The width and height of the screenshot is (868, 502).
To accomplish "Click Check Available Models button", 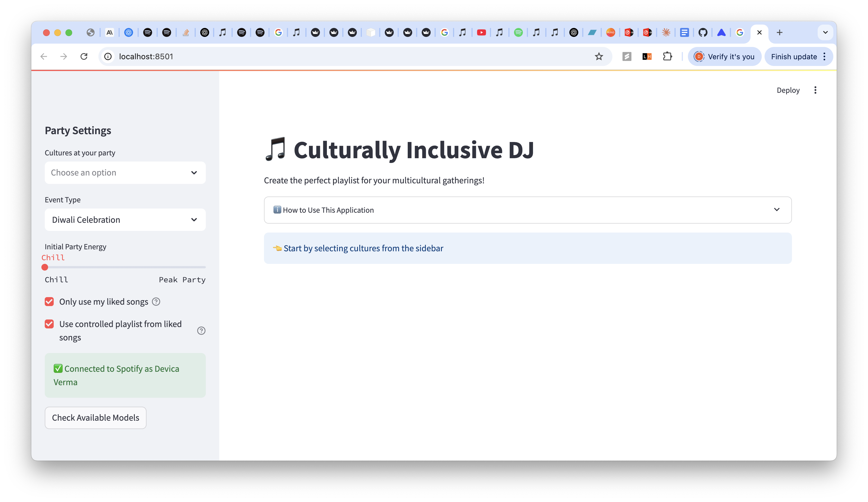I will point(95,418).
